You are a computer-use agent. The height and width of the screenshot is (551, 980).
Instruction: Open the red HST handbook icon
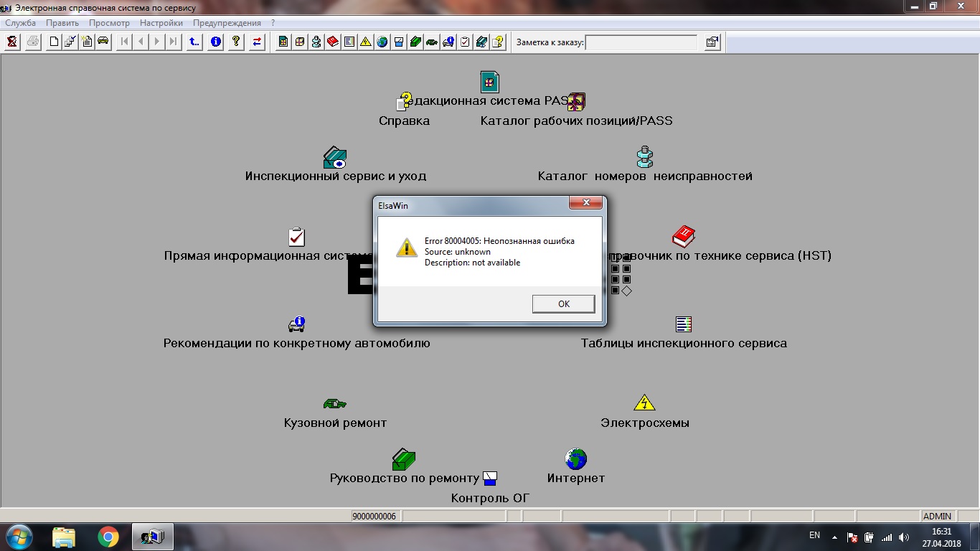[x=683, y=236]
